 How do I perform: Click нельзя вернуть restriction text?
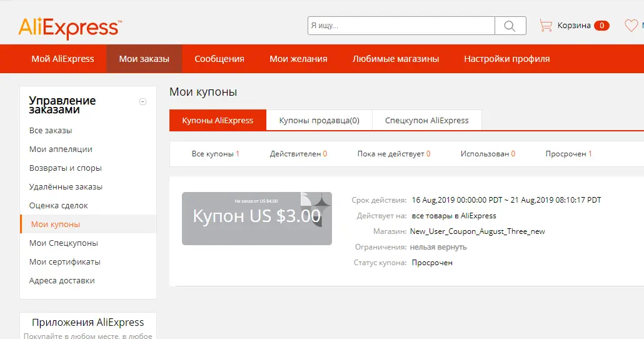(x=438, y=247)
